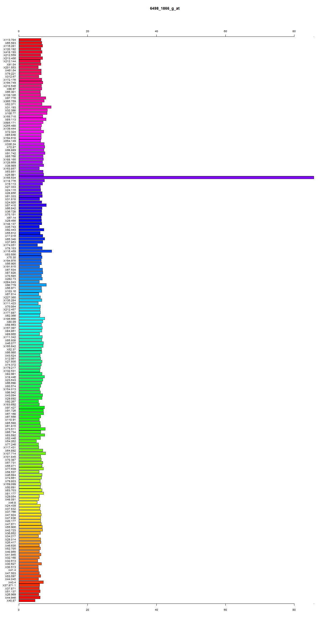Select the X116.459 row label
Screen dimensions: 322x644
click(10, 251)
